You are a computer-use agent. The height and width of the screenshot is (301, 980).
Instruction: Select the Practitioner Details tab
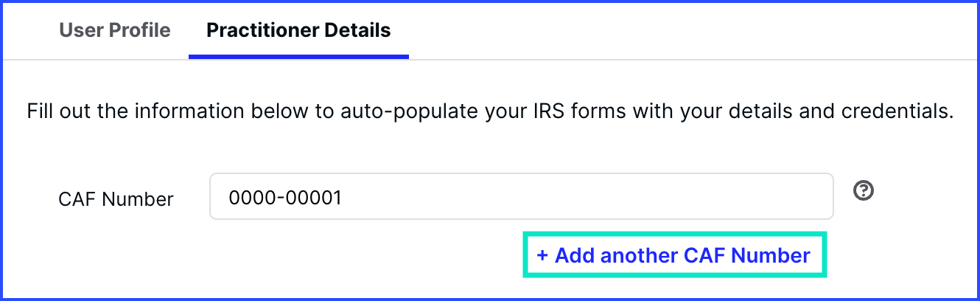point(298,30)
